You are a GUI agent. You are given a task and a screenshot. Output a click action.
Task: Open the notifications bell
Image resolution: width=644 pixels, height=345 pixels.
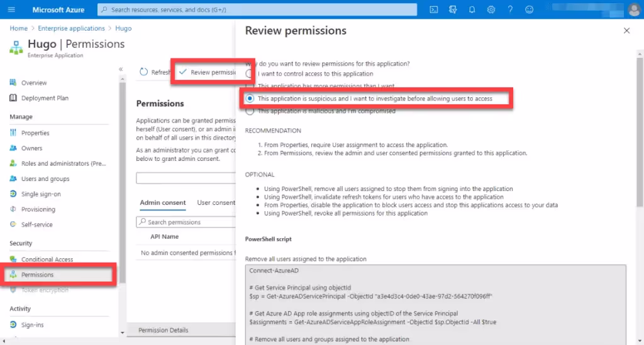point(472,9)
